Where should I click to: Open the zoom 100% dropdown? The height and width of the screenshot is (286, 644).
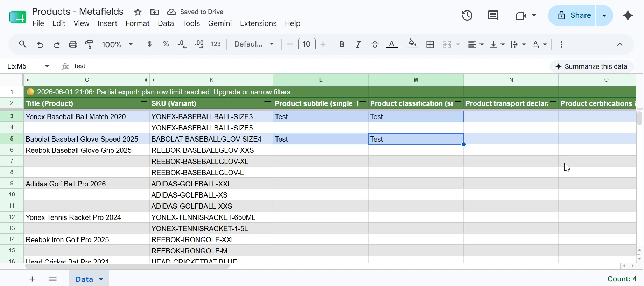[x=117, y=44]
